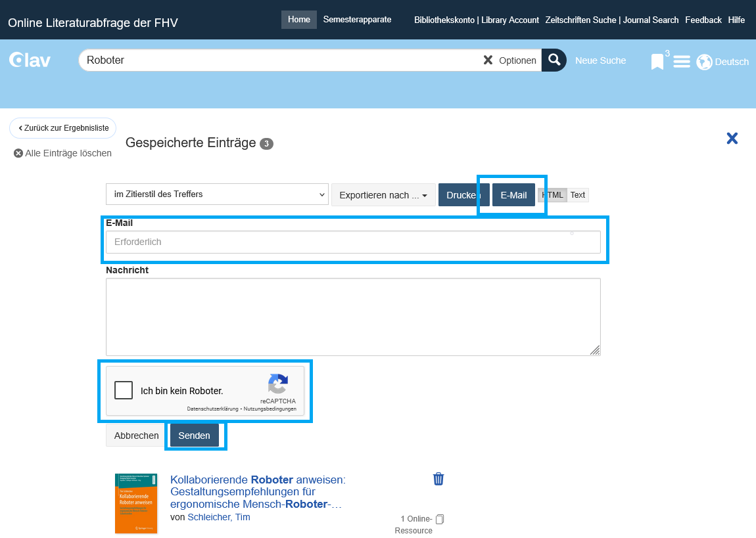Screen dimensions: 756x538
Task: Go to Bibliothekskonto | Library Account
Action: (476, 20)
